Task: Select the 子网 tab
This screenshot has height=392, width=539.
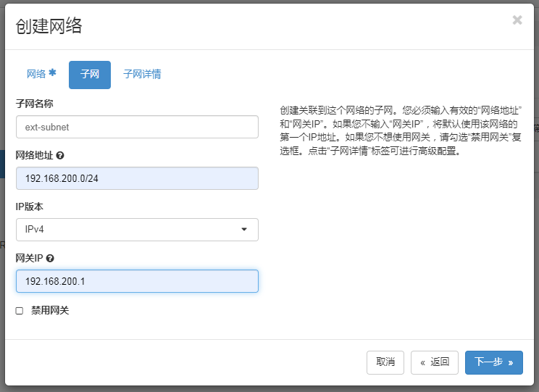Action: pos(90,75)
